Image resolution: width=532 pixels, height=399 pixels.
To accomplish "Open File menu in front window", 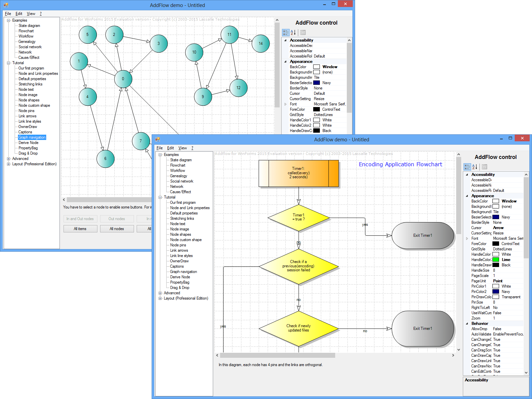I will click(160, 148).
